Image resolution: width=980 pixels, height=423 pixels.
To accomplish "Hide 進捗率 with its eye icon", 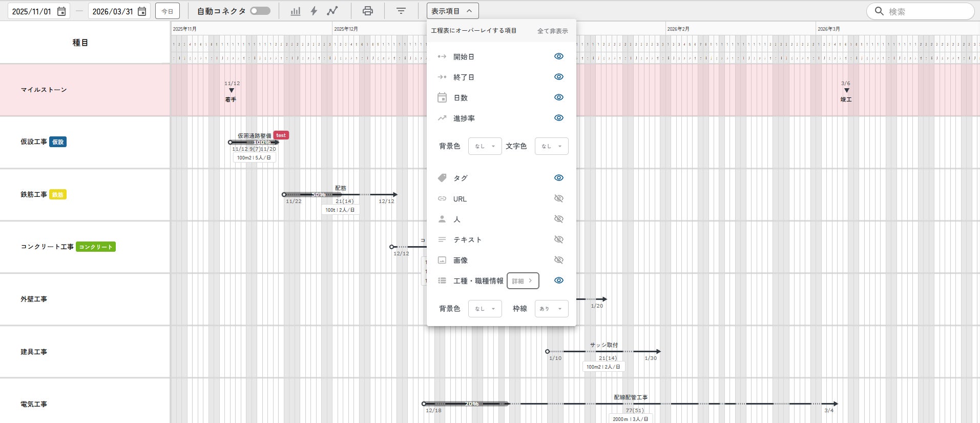I will point(559,118).
